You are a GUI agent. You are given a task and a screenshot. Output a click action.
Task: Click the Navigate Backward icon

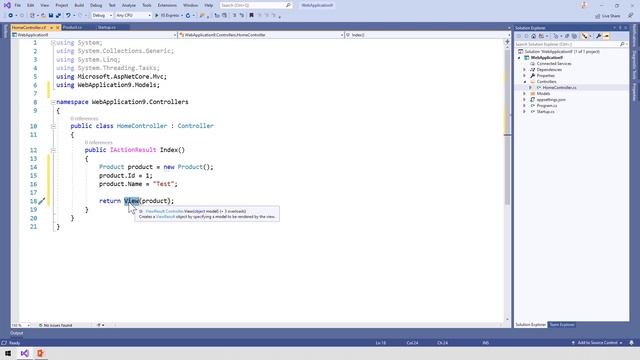point(11,16)
